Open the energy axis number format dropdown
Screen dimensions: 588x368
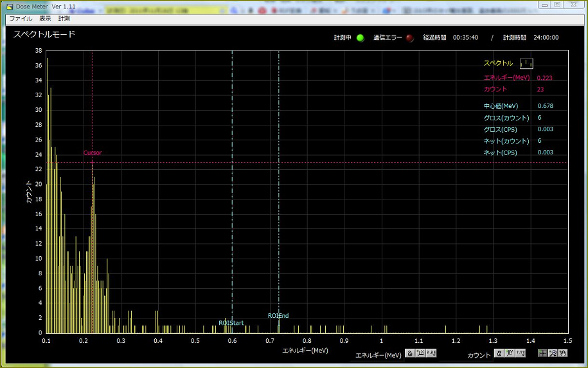pyautogui.click(x=431, y=353)
